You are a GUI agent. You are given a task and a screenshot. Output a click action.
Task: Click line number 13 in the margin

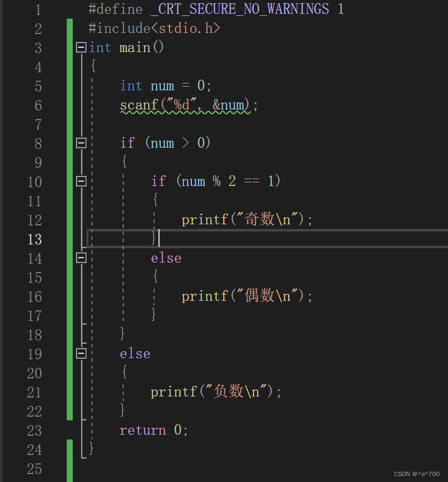(x=34, y=239)
